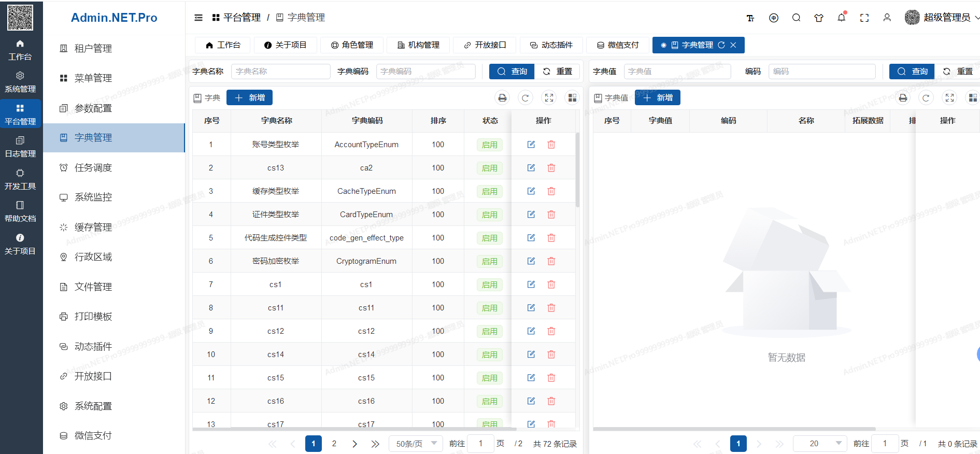Reload the 字典管理 tab via refresh icon

(721, 45)
